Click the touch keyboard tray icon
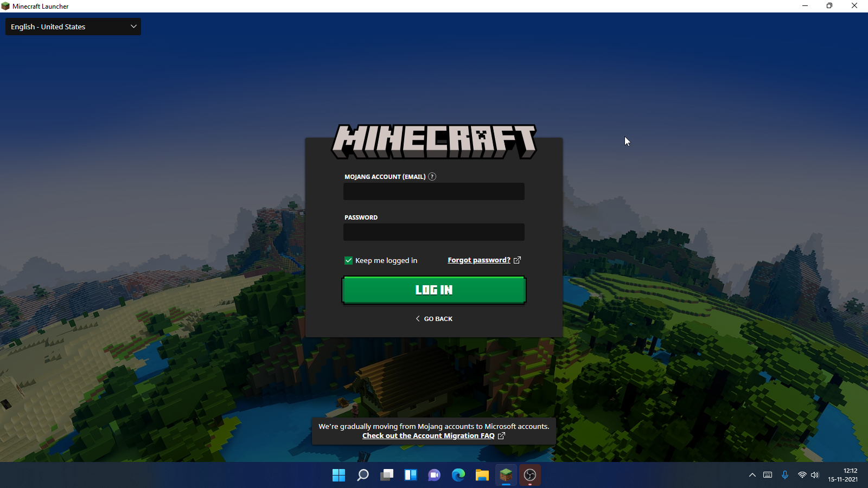The width and height of the screenshot is (868, 488). point(768,475)
